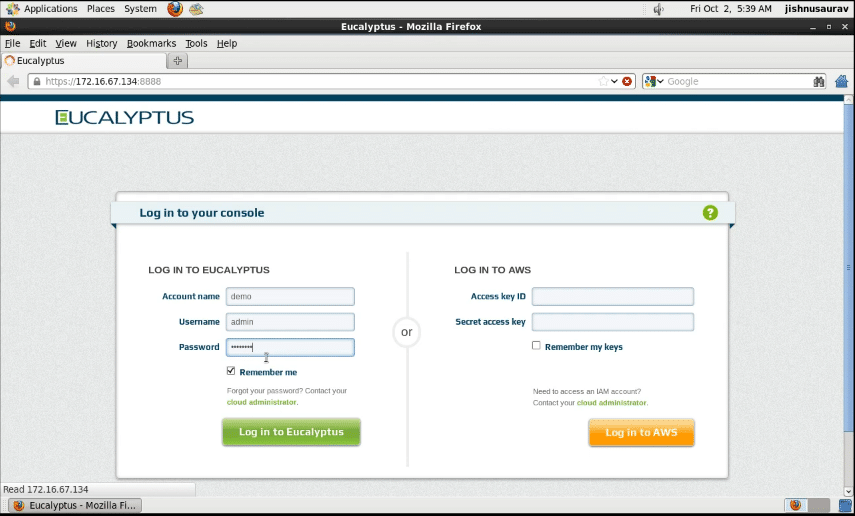Image resolution: width=855 pixels, height=516 pixels.
Task: Click the Firefox launcher in top panel
Action: 175,9
